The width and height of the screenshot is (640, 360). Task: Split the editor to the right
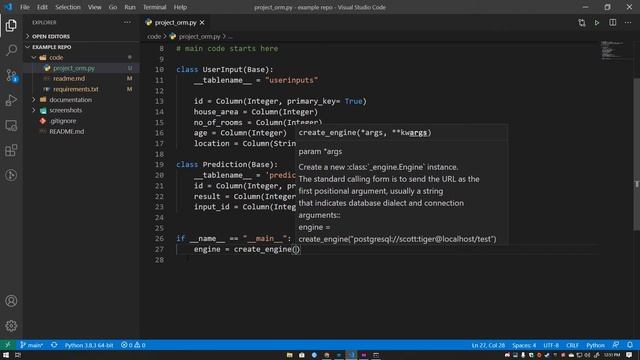pos(613,23)
